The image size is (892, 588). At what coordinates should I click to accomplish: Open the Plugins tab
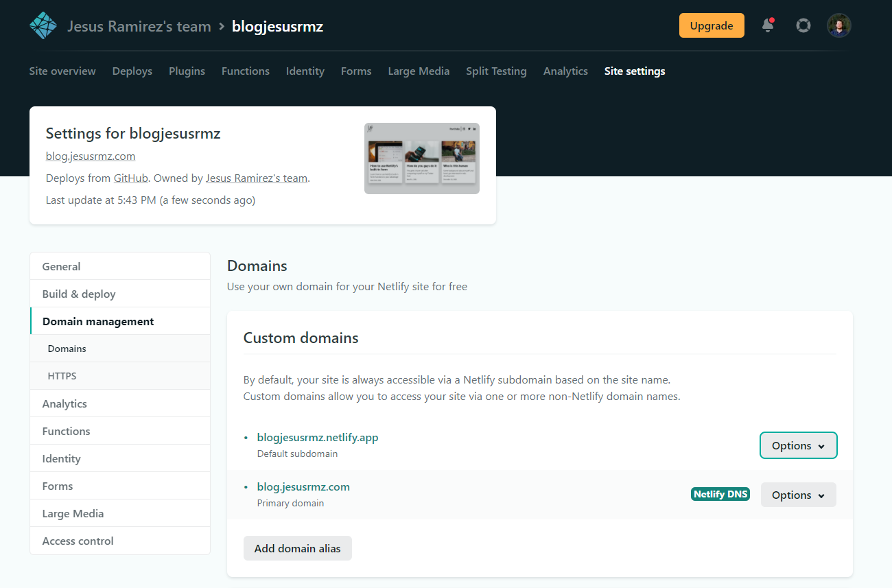tap(187, 71)
